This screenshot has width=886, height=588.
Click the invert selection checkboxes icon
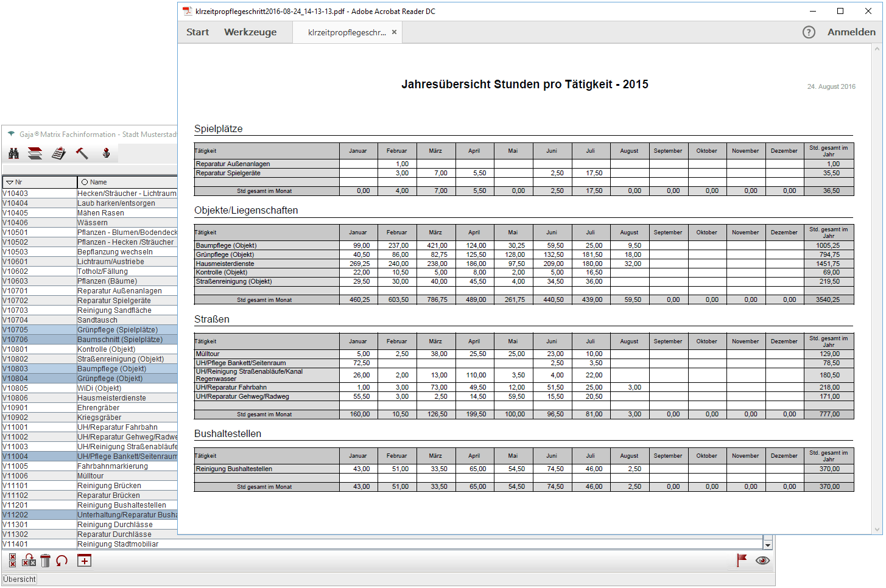(x=29, y=561)
